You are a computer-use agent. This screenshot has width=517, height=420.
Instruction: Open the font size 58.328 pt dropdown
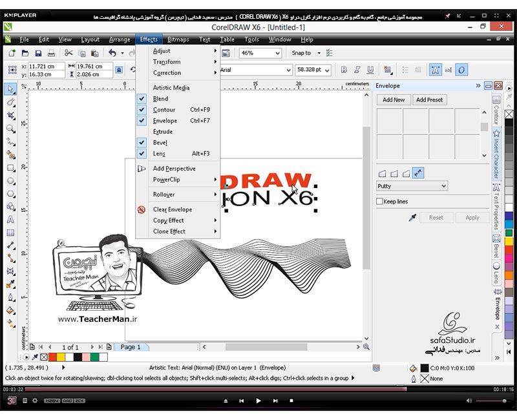click(x=327, y=70)
